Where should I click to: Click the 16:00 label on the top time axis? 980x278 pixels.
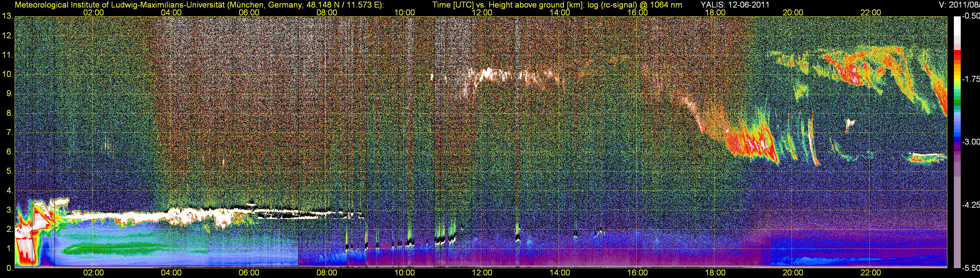638,12
